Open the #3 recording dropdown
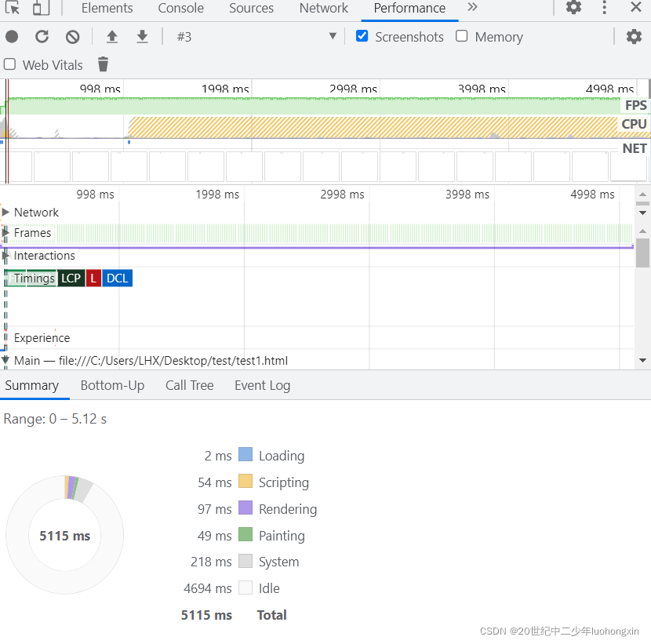 [256, 37]
